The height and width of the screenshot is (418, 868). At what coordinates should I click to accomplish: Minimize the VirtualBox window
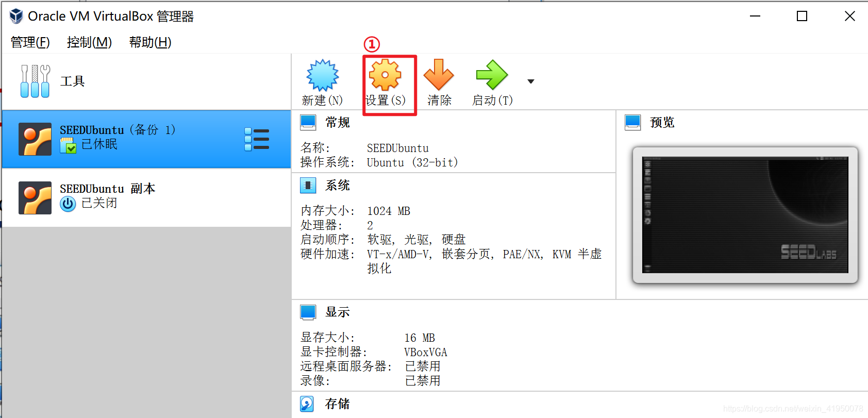[x=755, y=16]
